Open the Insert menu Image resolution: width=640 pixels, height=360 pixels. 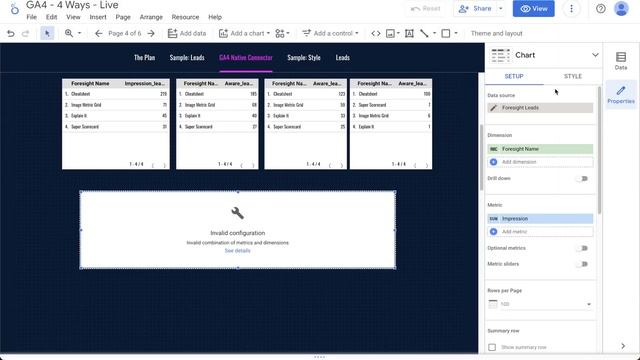tap(98, 17)
